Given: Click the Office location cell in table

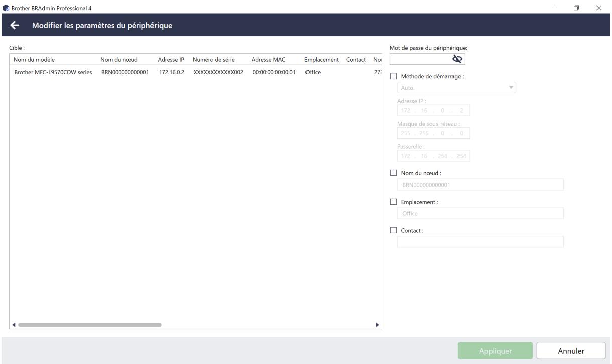Looking at the screenshot, I should [x=313, y=72].
